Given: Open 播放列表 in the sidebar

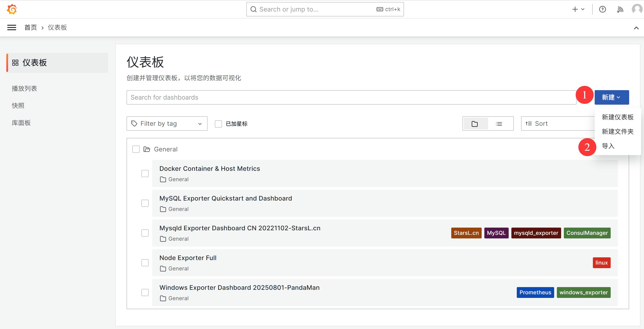Looking at the screenshot, I should pyautogui.click(x=25, y=88).
